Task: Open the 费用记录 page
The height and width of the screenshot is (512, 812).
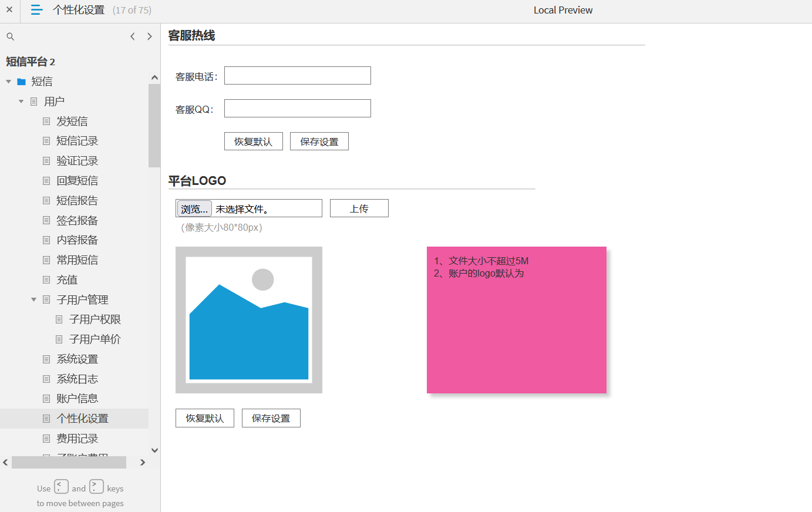Action: [x=77, y=439]
